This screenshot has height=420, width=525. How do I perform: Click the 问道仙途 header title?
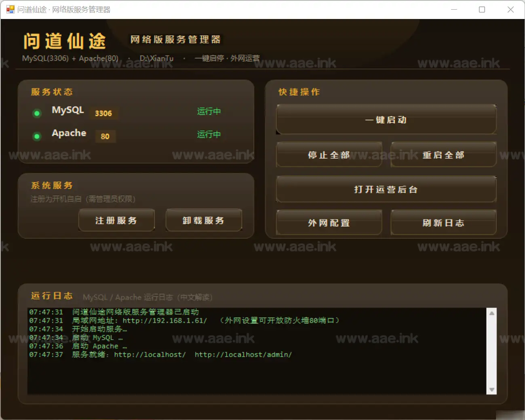point(65,41)
